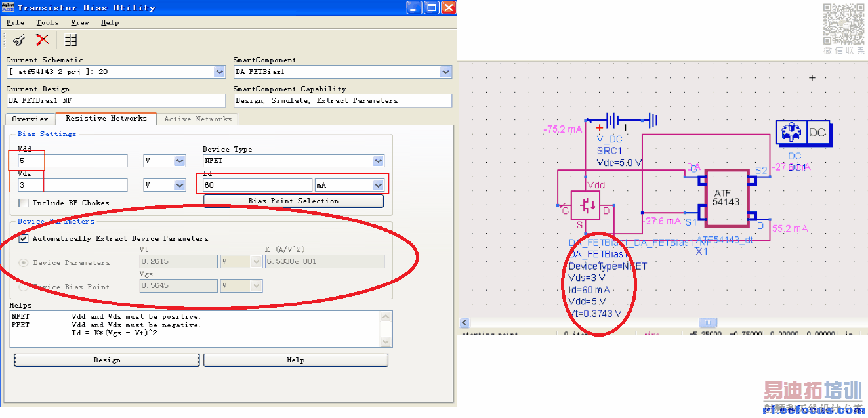868x418 pixels.
Task: Minimize the Transistor Bias Utility window
Action: click(x=413, y=8)
